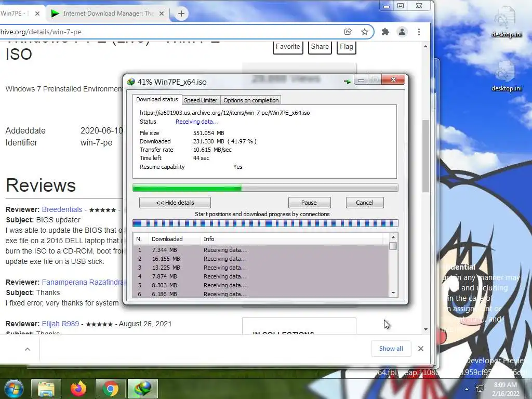
Task: Open the top desktop.ini desktop icon
Action: tap(506, 22)
